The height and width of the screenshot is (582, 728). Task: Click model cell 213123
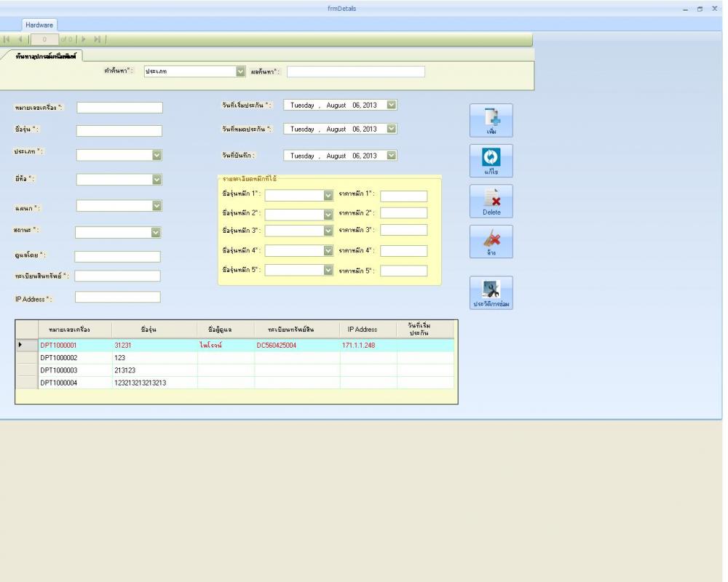[154, 370]
